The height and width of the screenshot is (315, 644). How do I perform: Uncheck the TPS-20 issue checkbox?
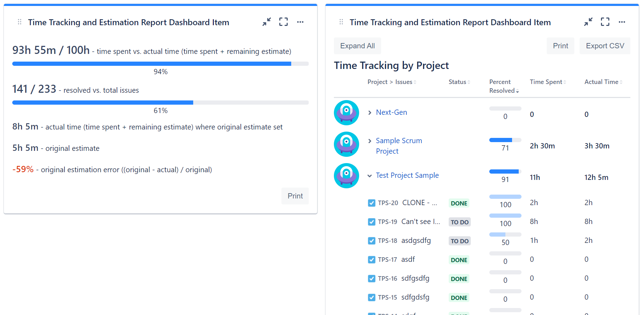coord(371,203)
